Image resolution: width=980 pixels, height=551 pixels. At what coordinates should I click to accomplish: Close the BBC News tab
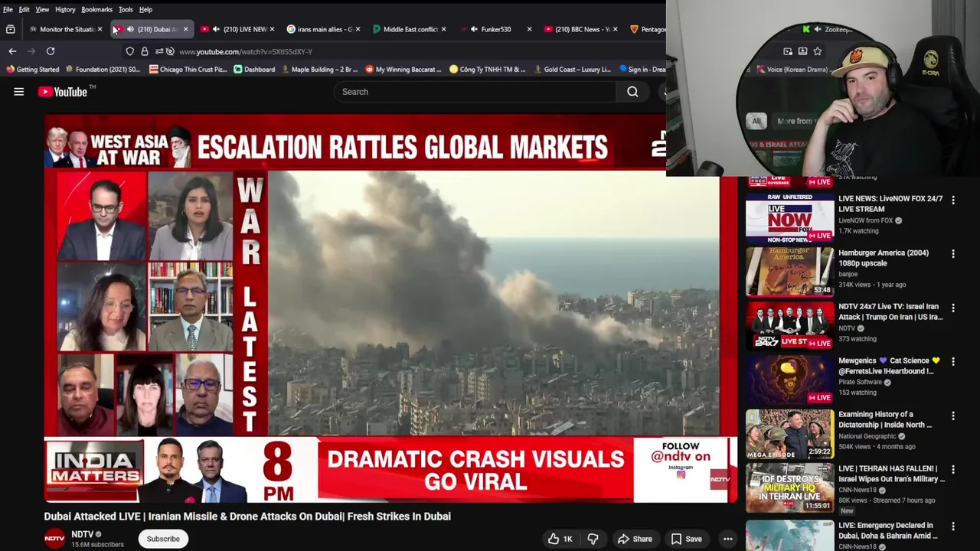[615, 29]
